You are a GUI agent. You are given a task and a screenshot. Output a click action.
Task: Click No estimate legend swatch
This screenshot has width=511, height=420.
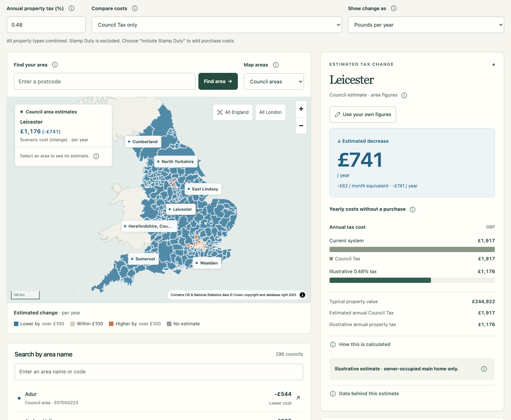[x=169, y=324]
